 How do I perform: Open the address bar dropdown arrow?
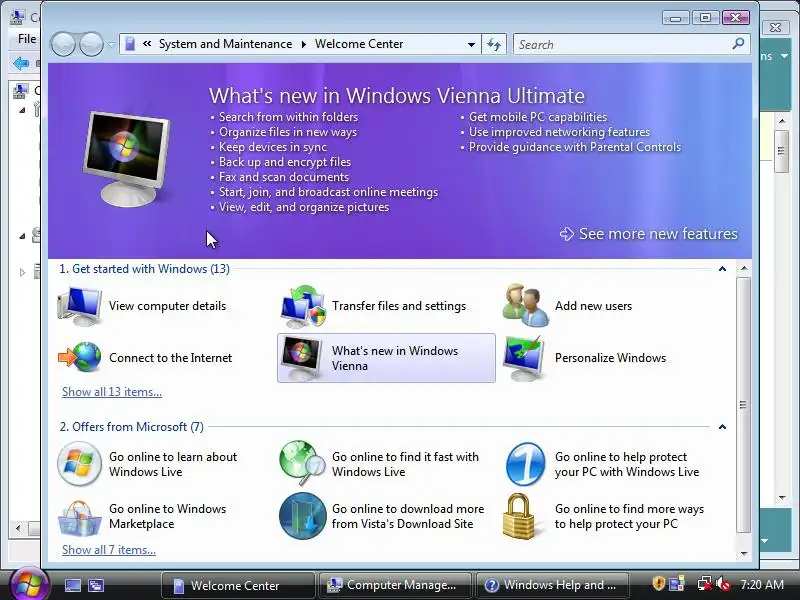(471, 44)
